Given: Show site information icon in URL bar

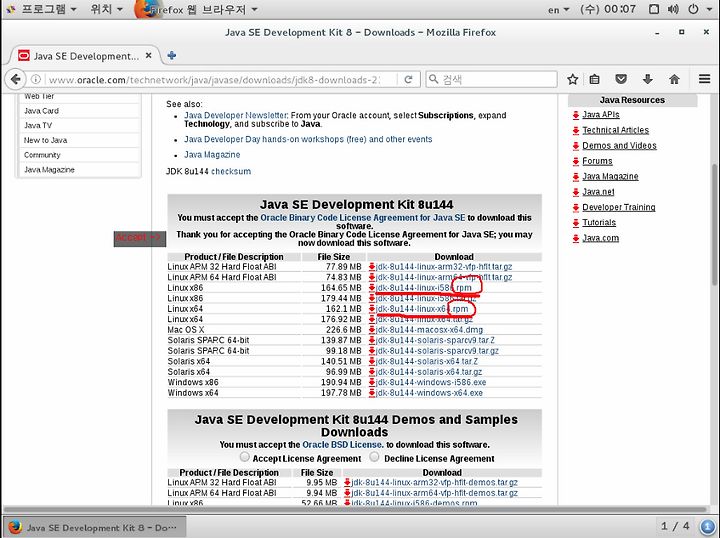Looking at the screenshot, I should [x=36, y=79].
